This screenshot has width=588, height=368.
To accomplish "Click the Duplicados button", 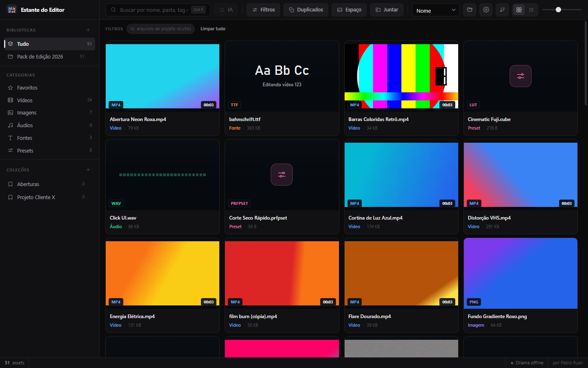I will tap(306, 10).
